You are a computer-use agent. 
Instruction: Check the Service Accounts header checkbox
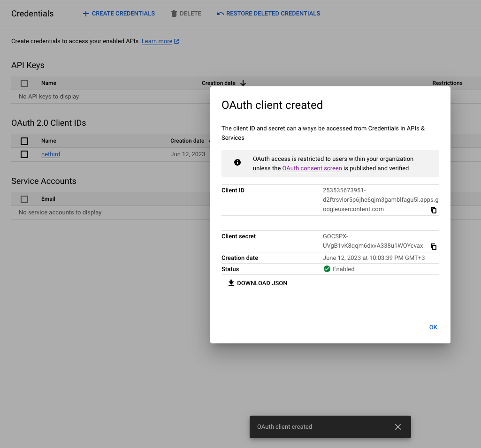click(x=24, y=199)
